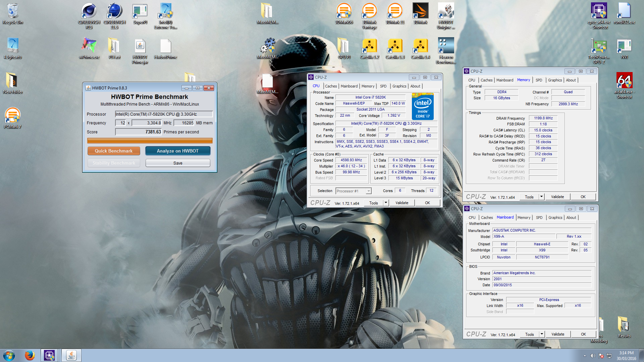644x362 pixels.
Task: Expand Tools dropdown arrow in CPU tab window
Action: [386, 203]
